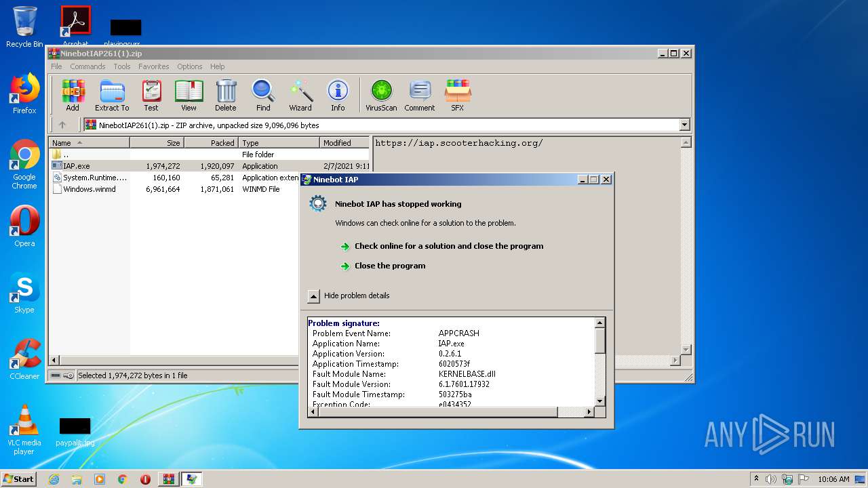Click problem details horizontal scrollbar right arrow
868x488 pixels.
[589, 411]
